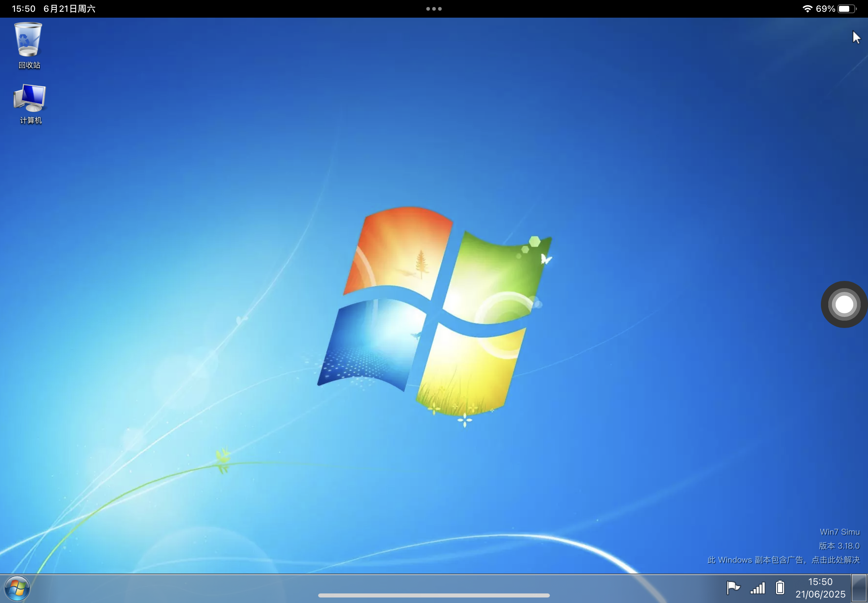Image resolution: width=868 pixels, height=603 pixels.
Task: Tap the iPad battery 69% indicator
Action: 836,9
